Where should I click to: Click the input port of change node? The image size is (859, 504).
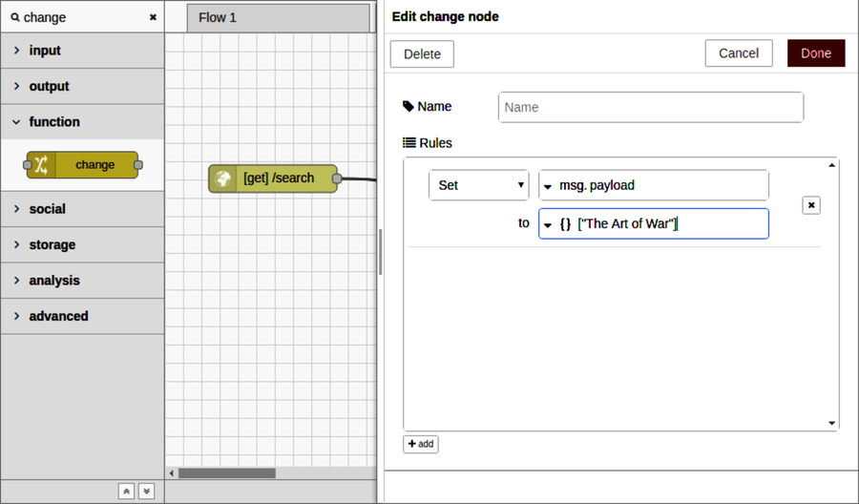pos(28,165)
